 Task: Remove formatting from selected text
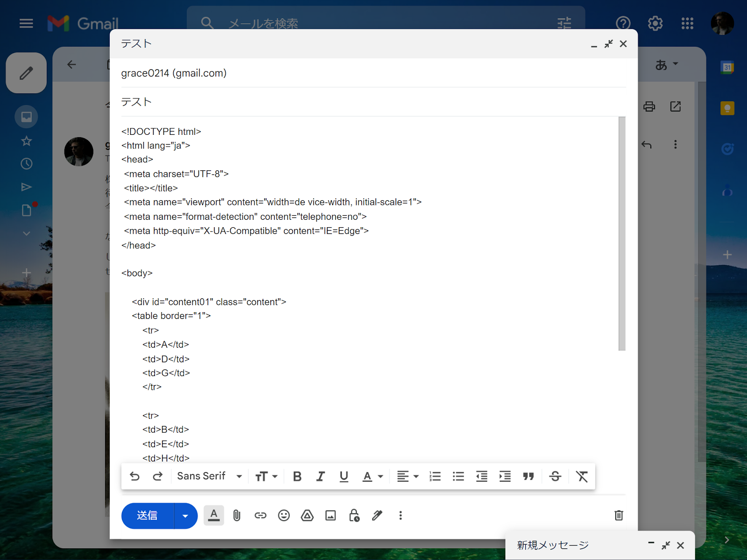582,476
